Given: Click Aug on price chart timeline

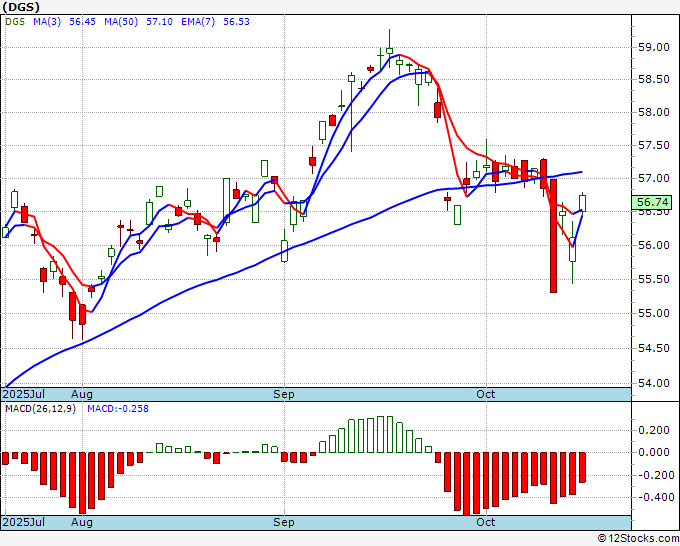Looking at the screenshot, I should [82, 394].
